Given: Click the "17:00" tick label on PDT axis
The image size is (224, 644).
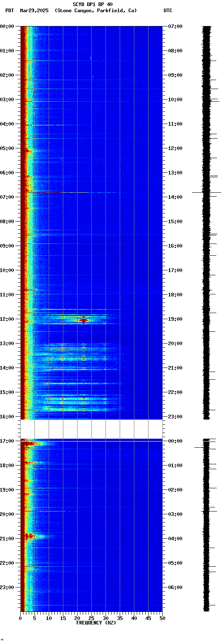Looking at the screenshot, I should click(7, 441).
